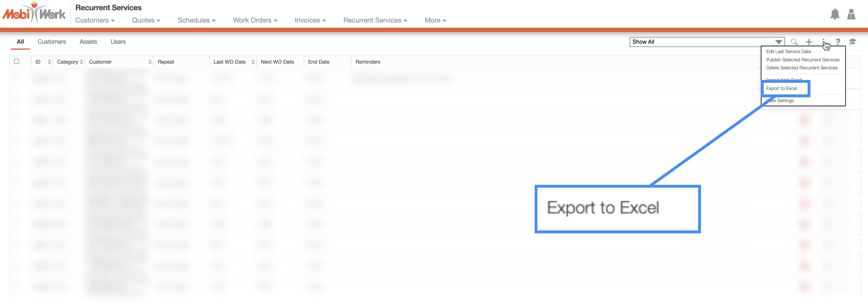
Task: Open the user profile icon
Action: click(851, 15)
